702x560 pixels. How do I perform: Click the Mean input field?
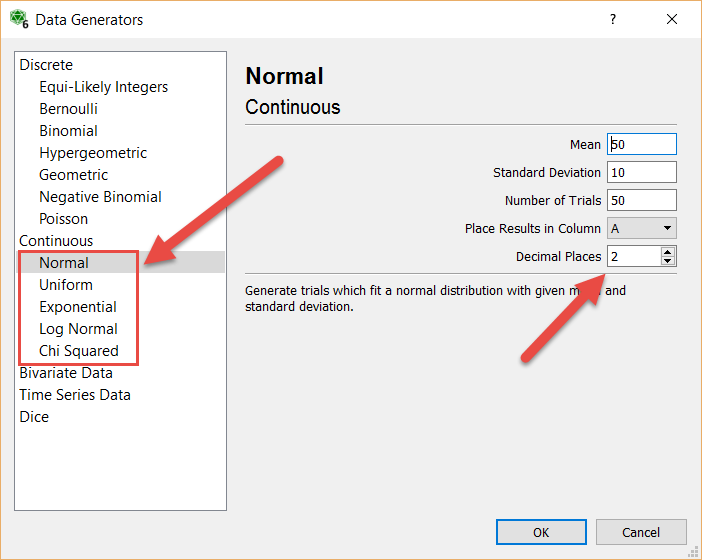[x=641, y=145]
